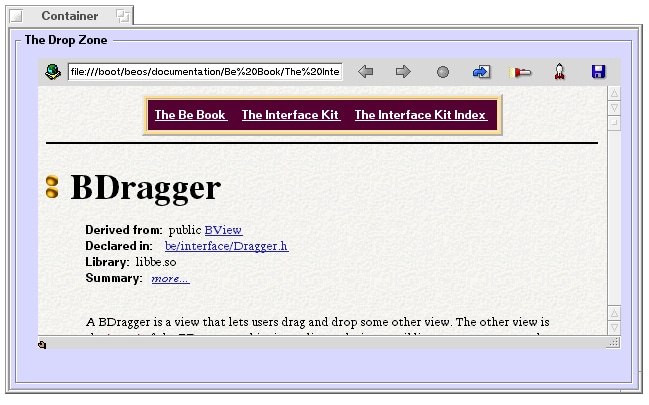Click the Container window close box
This screenshot has width=649, height=405.
click(16, 17)
